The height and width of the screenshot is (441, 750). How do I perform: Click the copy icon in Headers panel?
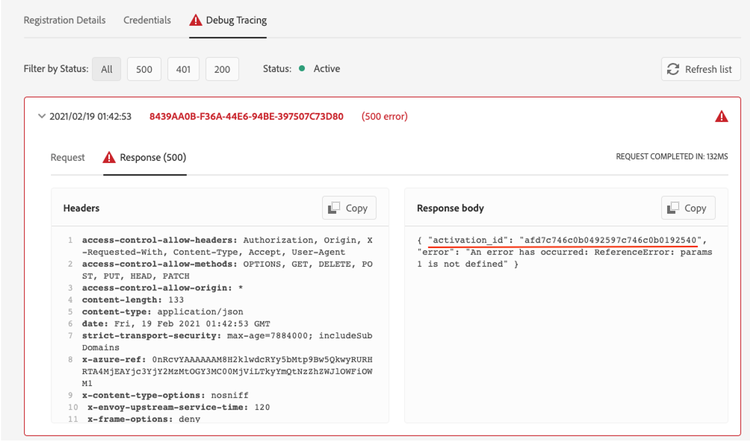pos(335,208)
